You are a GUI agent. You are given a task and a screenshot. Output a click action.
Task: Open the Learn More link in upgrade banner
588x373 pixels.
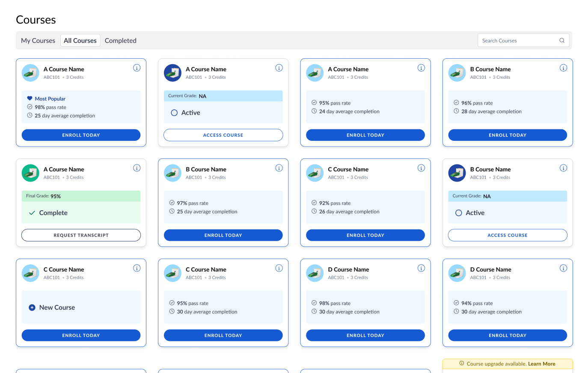[x=541, y=364]
